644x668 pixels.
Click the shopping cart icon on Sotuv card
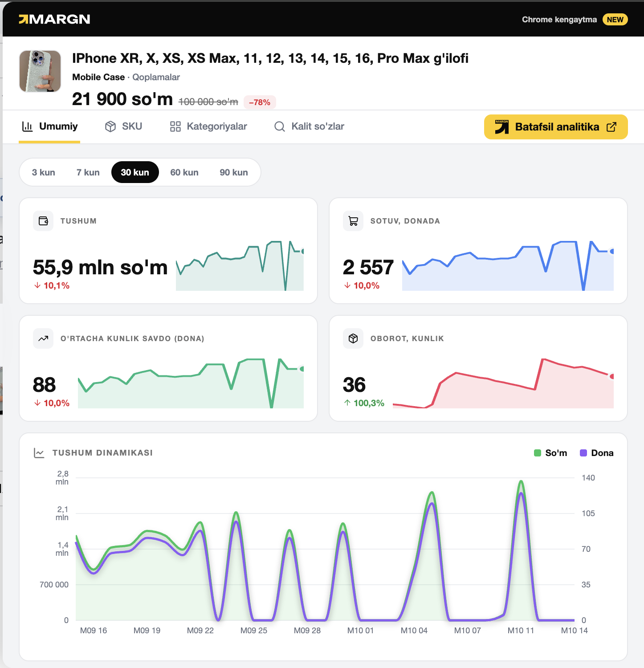click(x=353, y=221)
